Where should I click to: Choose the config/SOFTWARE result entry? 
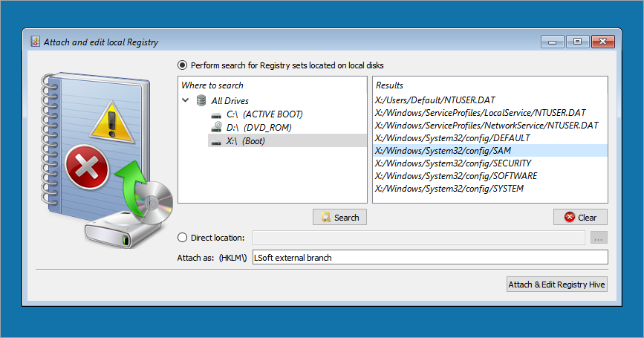[x=456, y=176]
